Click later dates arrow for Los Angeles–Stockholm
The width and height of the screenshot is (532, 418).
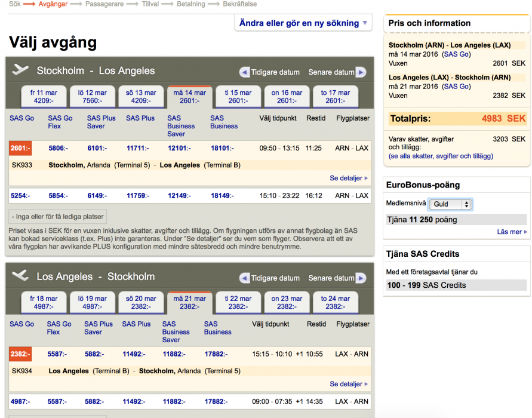tap(361, 278)
